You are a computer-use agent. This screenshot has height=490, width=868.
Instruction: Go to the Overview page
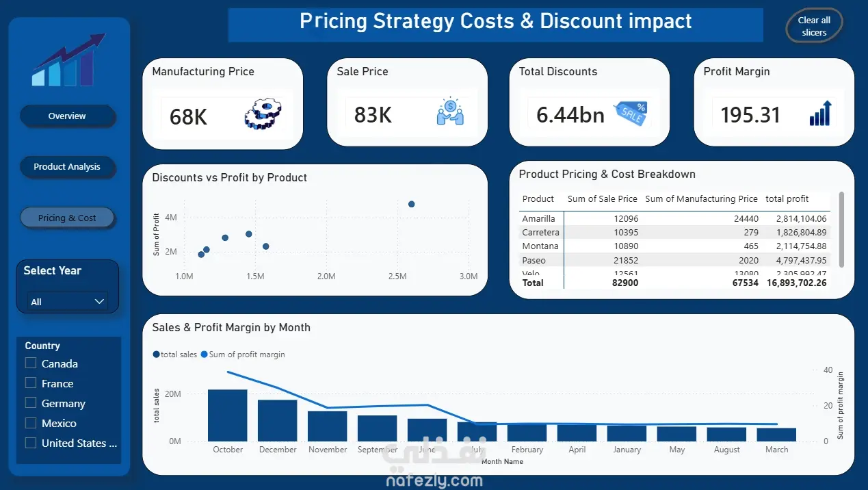tap(67, 116)
